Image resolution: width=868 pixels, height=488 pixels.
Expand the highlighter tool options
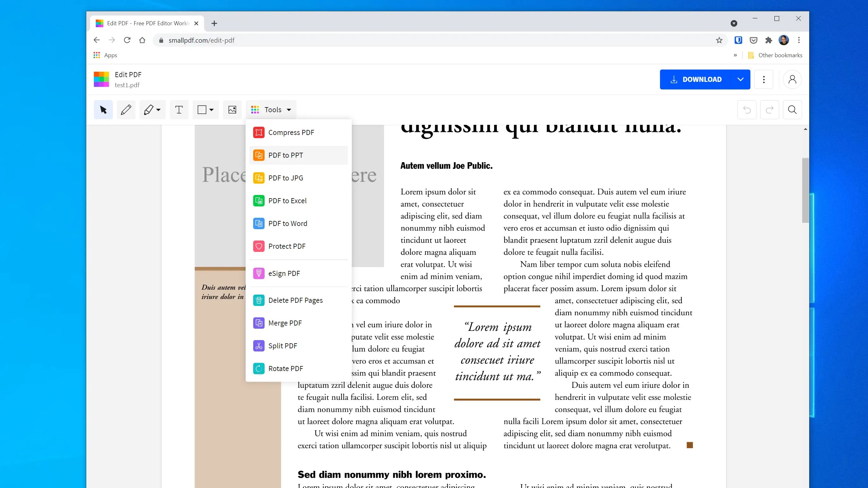tap(158, 110)
